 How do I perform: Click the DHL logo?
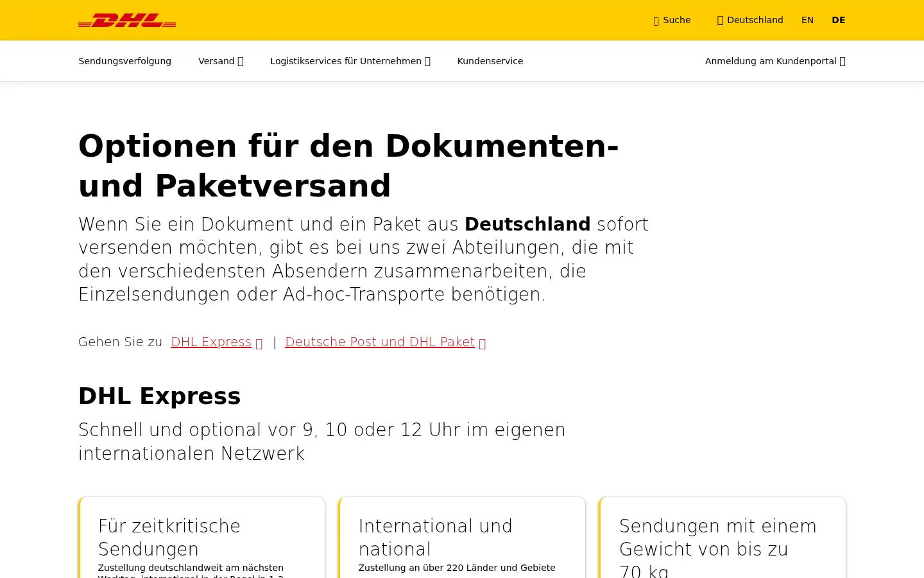click(127, 21)
